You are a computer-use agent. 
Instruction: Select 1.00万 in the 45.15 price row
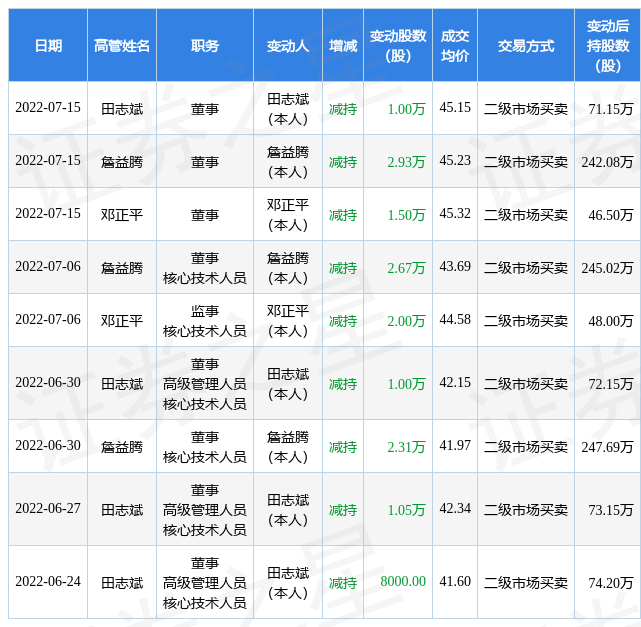click(x=406, y=109)
